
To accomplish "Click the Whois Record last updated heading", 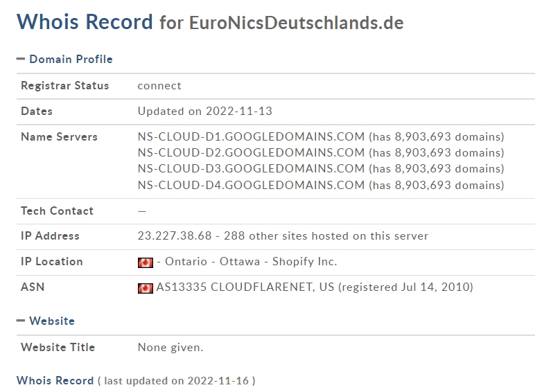I will point(136,381).
